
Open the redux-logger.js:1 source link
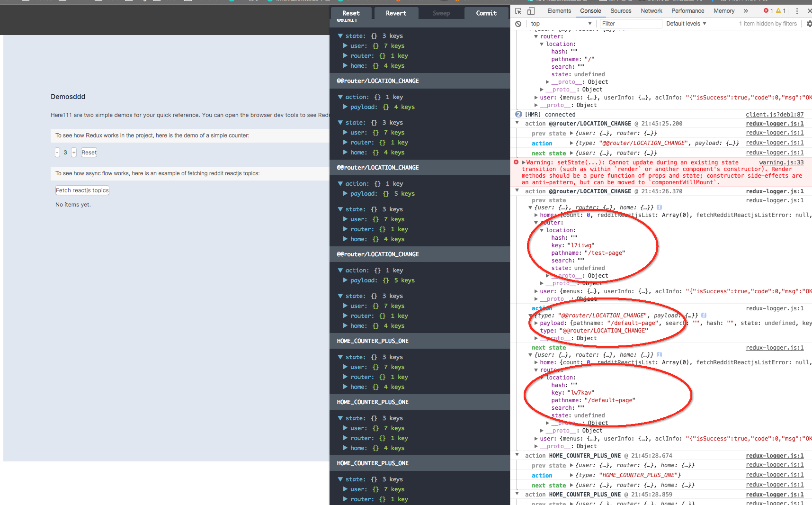coord(774,123)
